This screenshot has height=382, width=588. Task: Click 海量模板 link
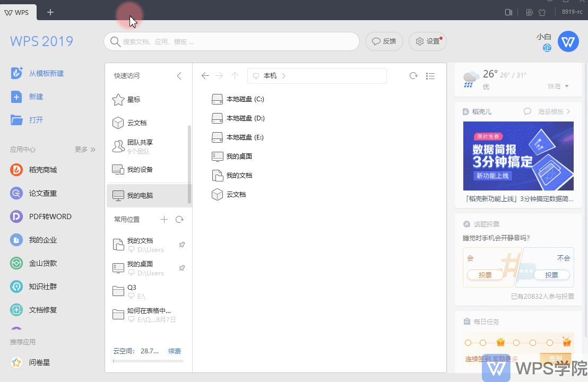[x=554, y=111]
